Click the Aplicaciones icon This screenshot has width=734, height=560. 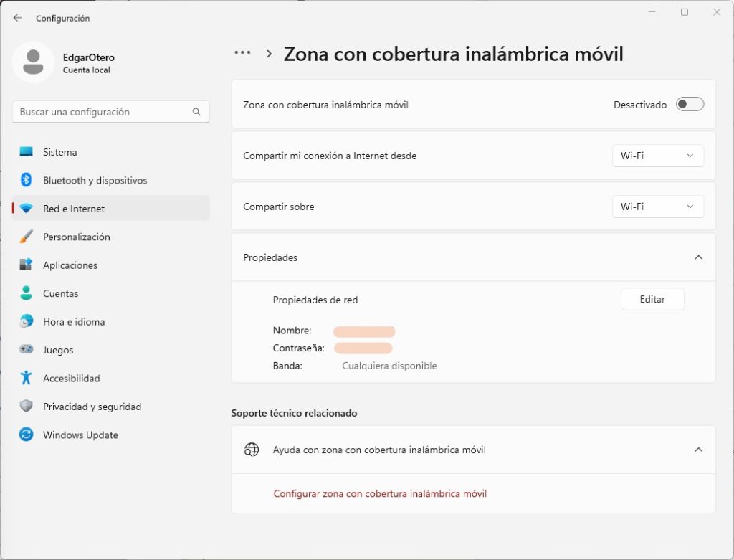27,265
